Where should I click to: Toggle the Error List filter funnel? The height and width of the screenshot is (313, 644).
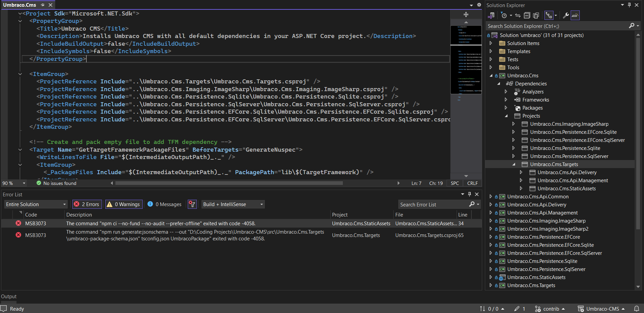(x=192, y=204)
